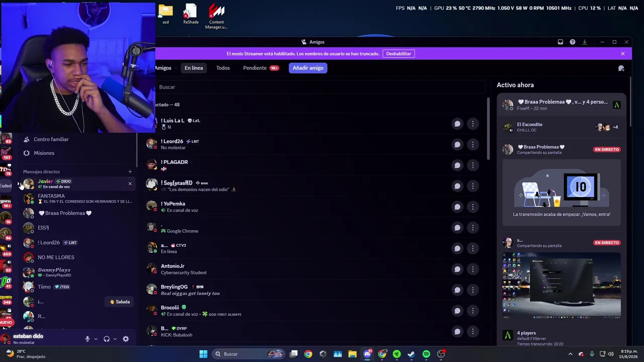Open the ReShade desktop shortcut
644x362 pixels.
point(191,15)
